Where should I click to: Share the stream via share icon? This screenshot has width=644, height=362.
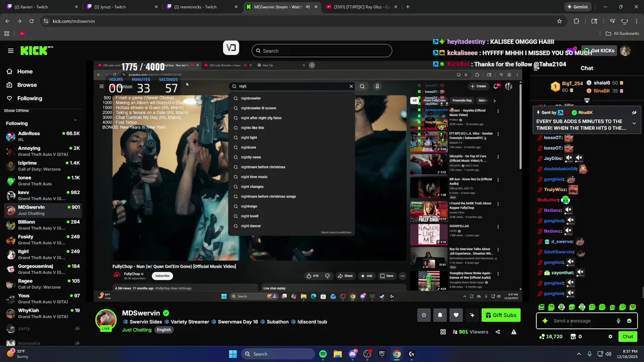tap(498, 332)
